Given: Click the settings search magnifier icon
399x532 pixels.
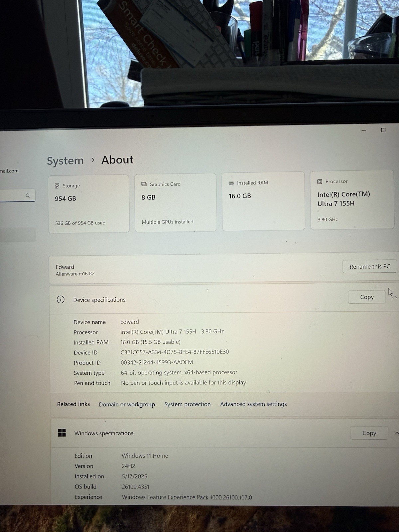Looking at the screenshot, I should point(28,196).
